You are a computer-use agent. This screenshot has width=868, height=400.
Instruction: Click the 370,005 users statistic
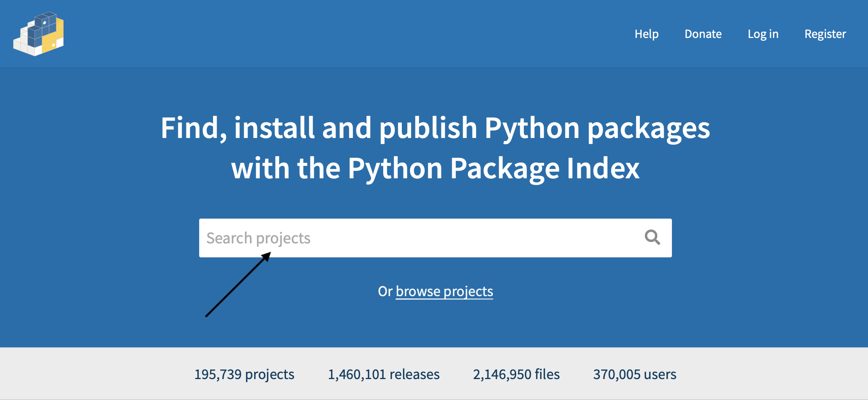635,374
